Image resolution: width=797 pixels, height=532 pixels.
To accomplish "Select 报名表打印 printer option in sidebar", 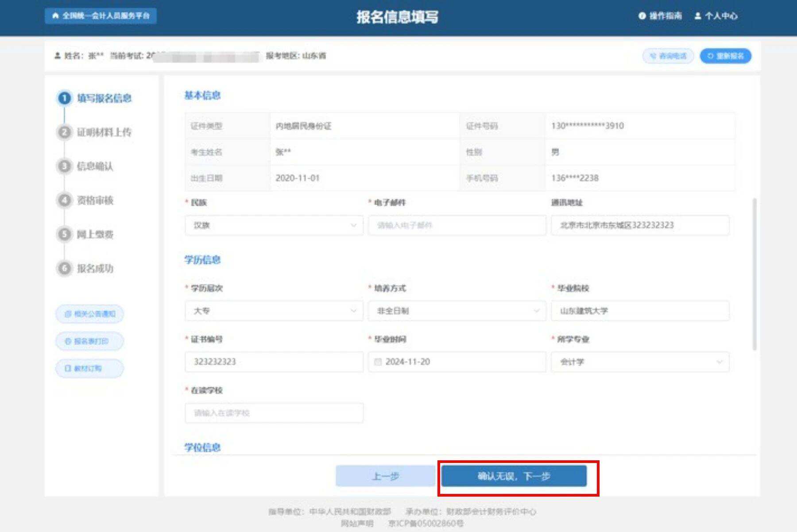I will click(89, 341).
